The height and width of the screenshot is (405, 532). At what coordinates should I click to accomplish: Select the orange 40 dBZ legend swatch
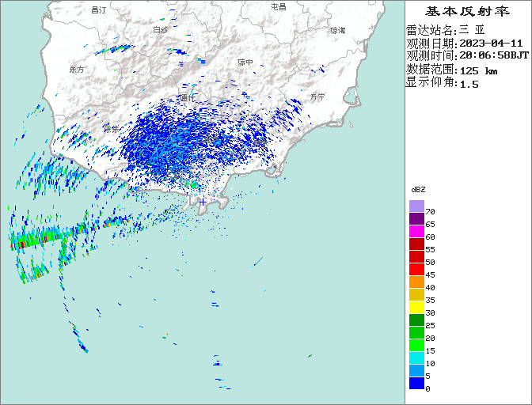[416, 282]
